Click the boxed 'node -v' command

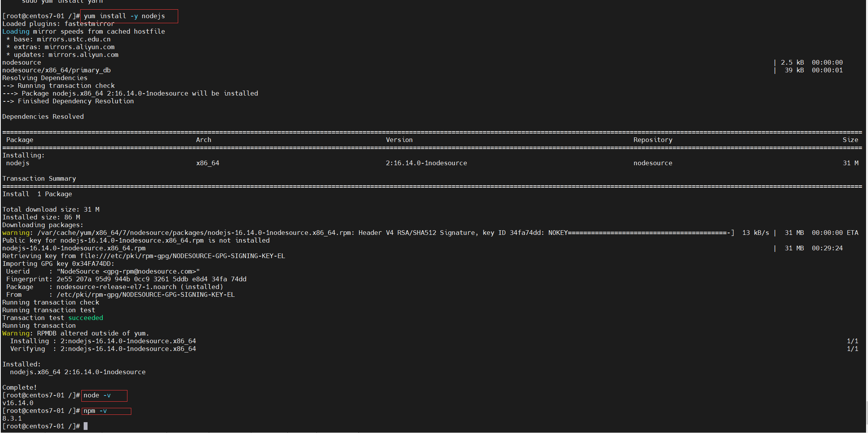[x=97, y=395]
